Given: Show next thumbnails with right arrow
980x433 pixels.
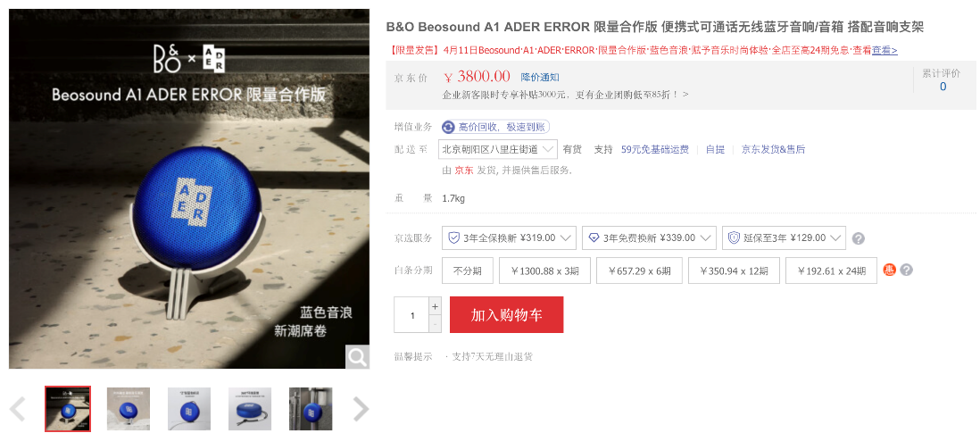Looking at the screenshot, I should [361, 409].
